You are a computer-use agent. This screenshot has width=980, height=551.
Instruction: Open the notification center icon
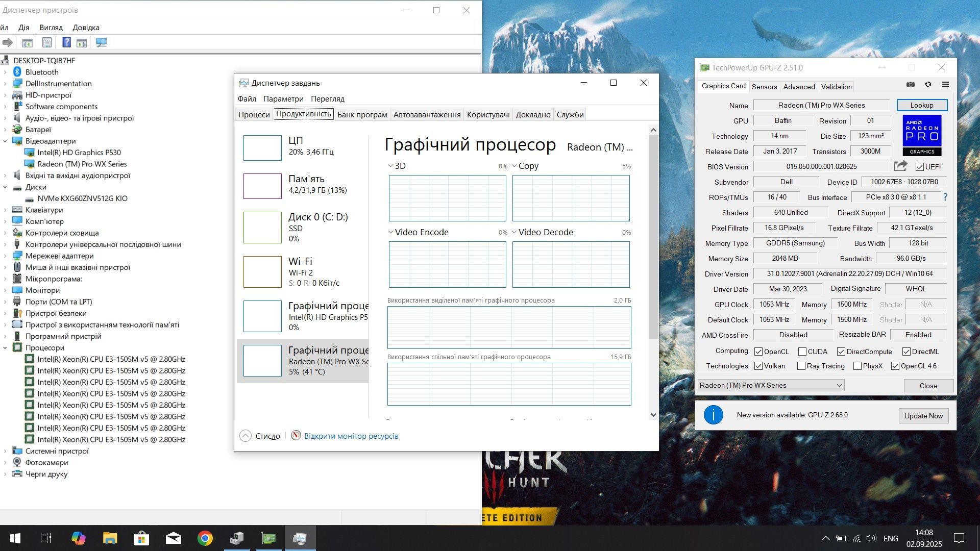click(x=959, y=538)
